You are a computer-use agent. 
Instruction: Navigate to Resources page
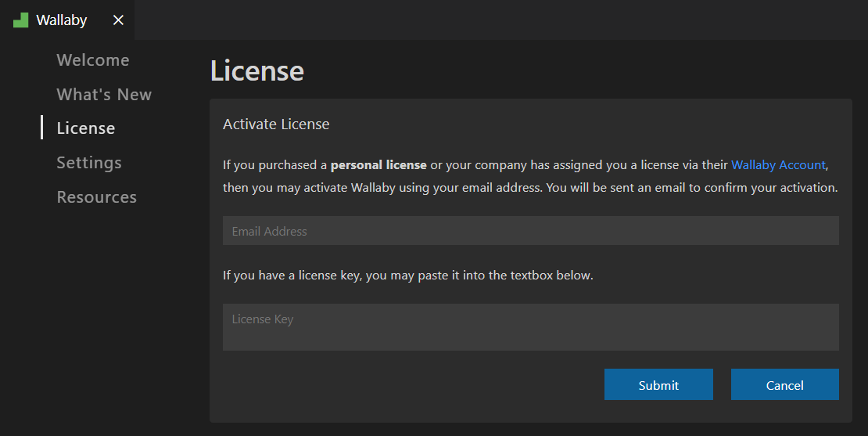click(97, 196)
